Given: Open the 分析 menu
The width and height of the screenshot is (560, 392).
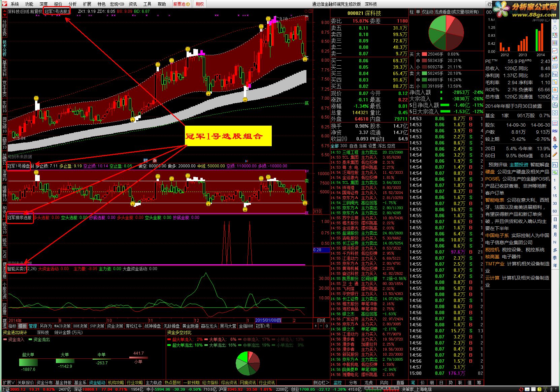Looking at the screenshot, I should pyautogui.click(x=73, y=4).
